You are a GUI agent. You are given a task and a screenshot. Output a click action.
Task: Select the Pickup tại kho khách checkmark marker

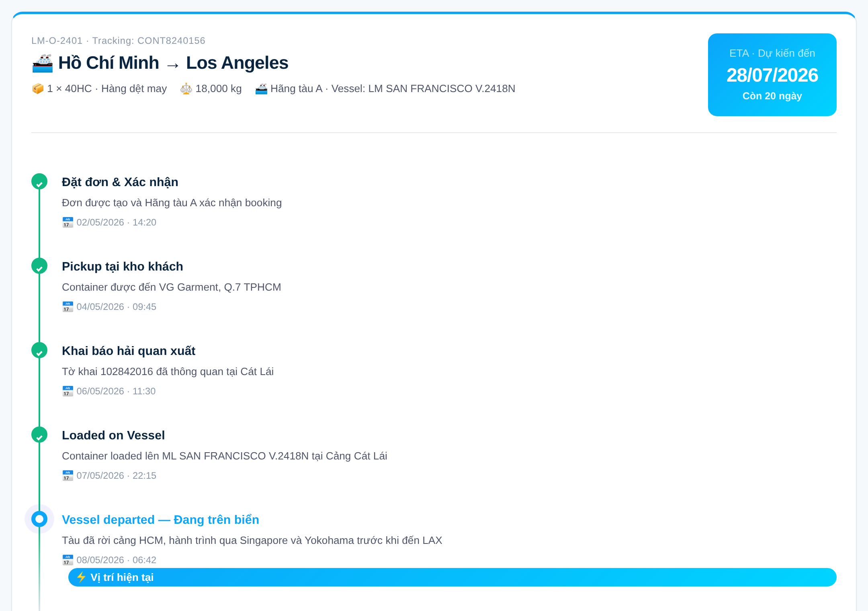39,266
